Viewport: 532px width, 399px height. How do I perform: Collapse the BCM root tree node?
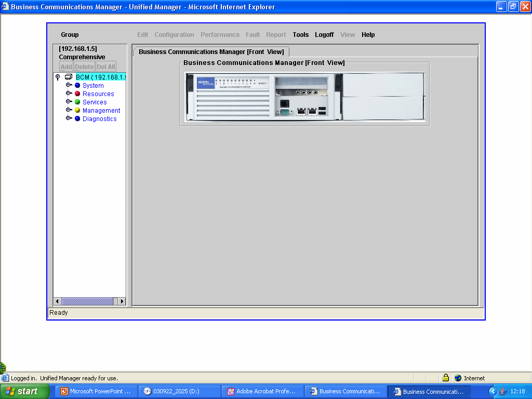pyautogui.click(x=58, y=77)
